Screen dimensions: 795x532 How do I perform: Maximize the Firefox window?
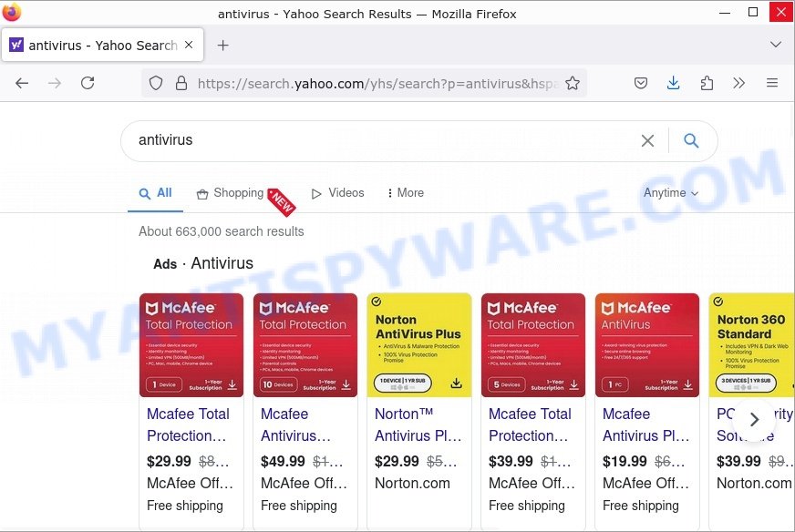(753, 12)
